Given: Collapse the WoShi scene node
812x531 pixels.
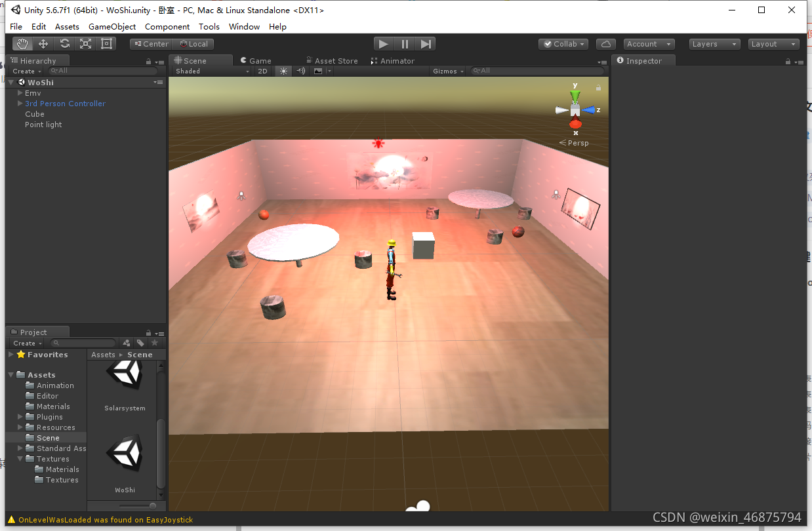Looking at the screenshot, I should click(11, 83).
